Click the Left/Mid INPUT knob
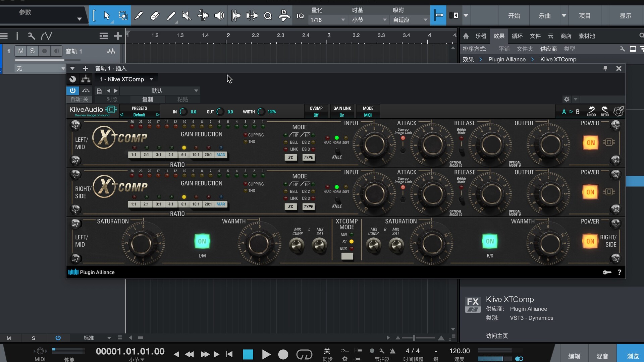 (374, 145)
